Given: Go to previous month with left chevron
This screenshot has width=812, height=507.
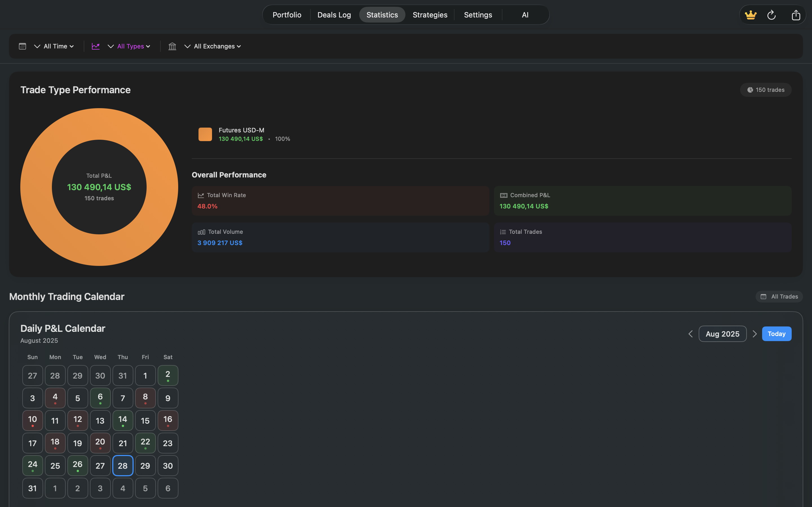Looking at the screenshot, I should [x=690, y=334].
